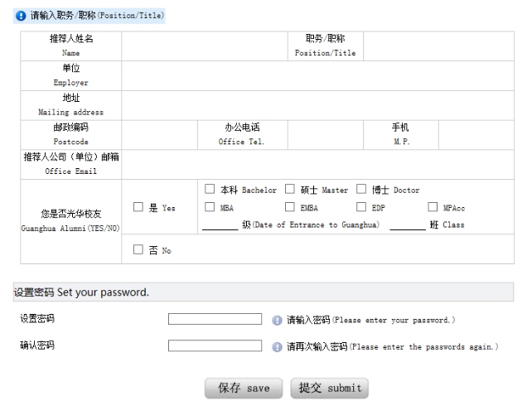The image size is (532, 415).
Task: Check the EDP program checkbox
Action: [362, 207]
